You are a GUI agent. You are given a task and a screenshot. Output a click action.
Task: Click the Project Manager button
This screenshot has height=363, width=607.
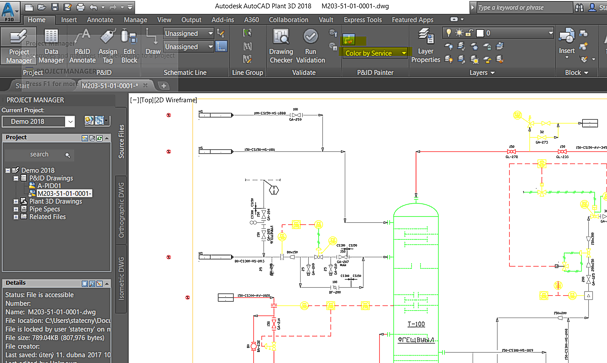click(x=19, y=46)
